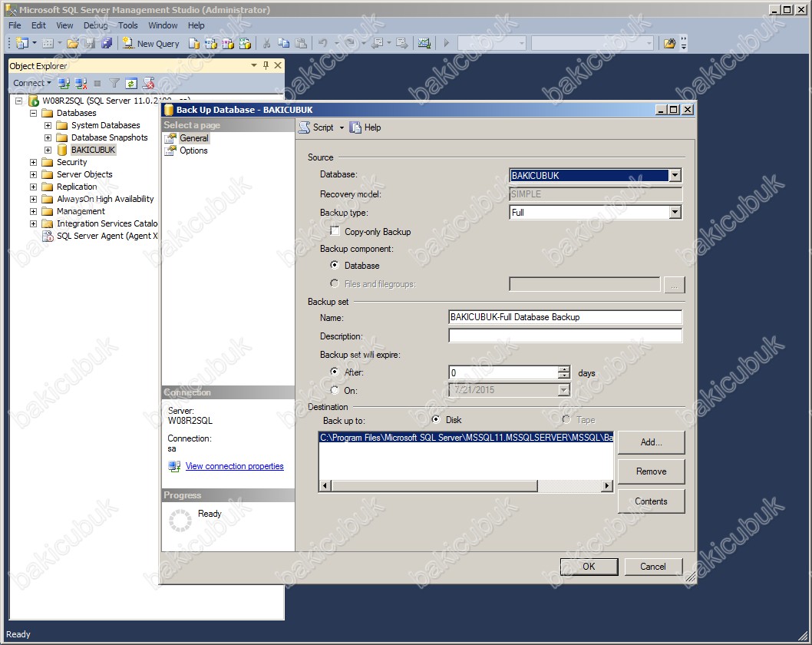Click the Disconnect server icon in Object Explorer
Image resolution: width=812 pixels, height=645 pixels.
(81, 83)
